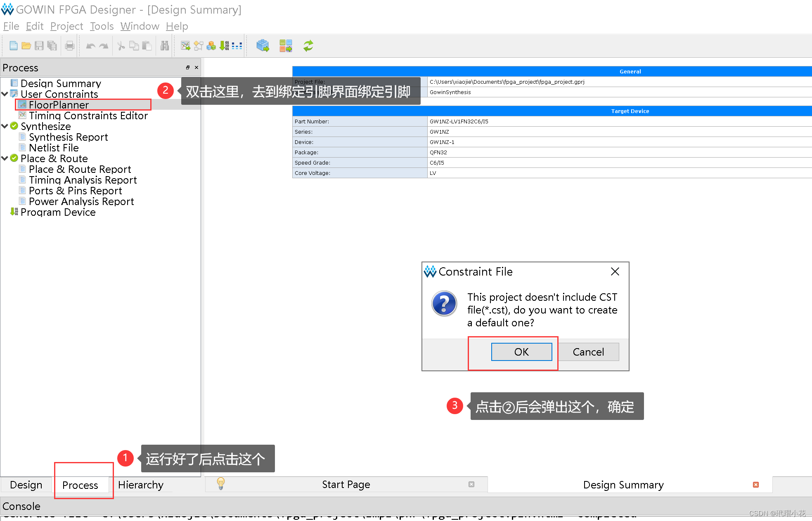This screenshot has width=812, height=521.
Task: Close the Start Page tab
Action: point(471,484)
